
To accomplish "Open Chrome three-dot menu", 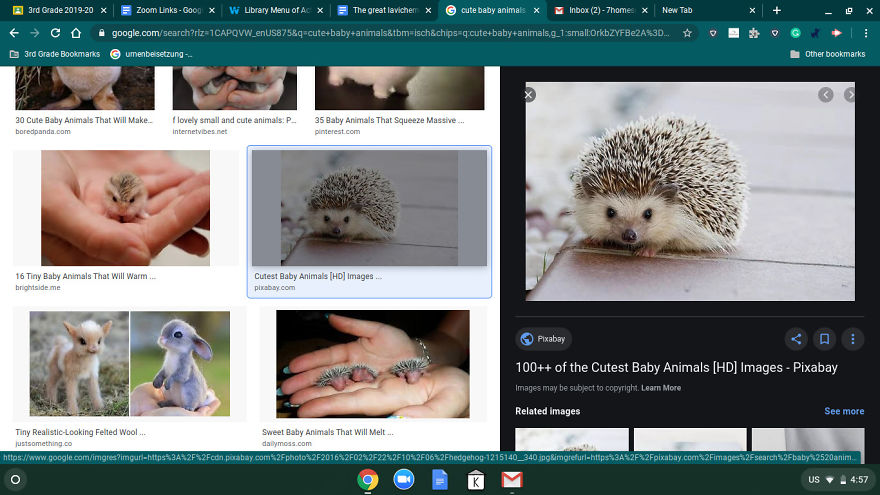I will point(866,33).
